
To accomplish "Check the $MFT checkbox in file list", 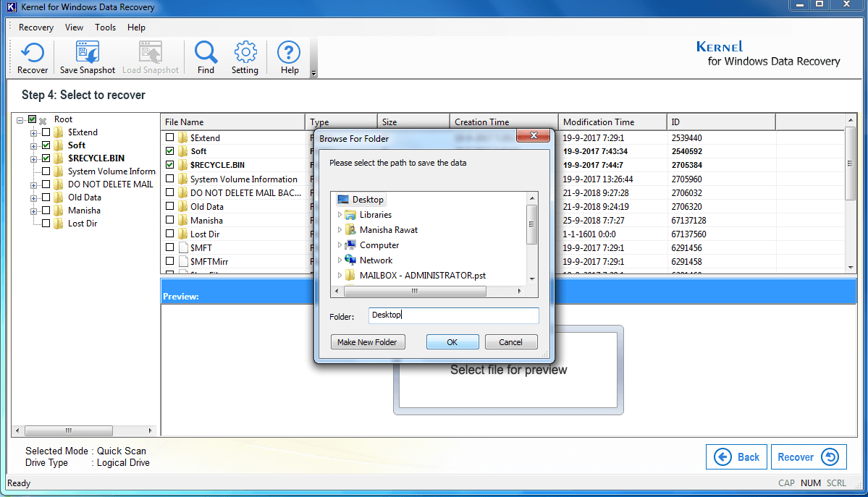I will coord(169,247).
